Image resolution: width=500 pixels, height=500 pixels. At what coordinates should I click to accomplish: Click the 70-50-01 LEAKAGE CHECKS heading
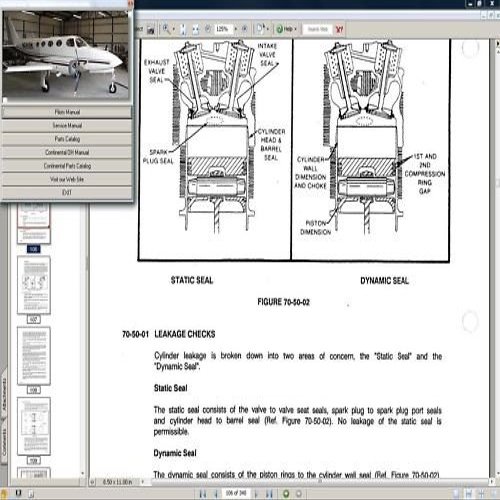tap(168, 334)
